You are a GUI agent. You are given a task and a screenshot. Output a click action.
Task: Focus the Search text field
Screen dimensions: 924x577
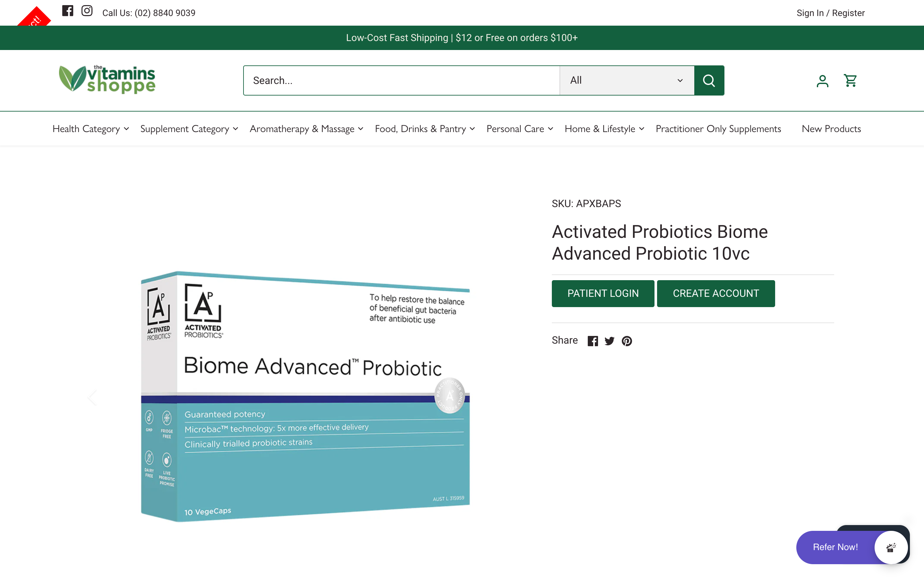tap(401, 80)
